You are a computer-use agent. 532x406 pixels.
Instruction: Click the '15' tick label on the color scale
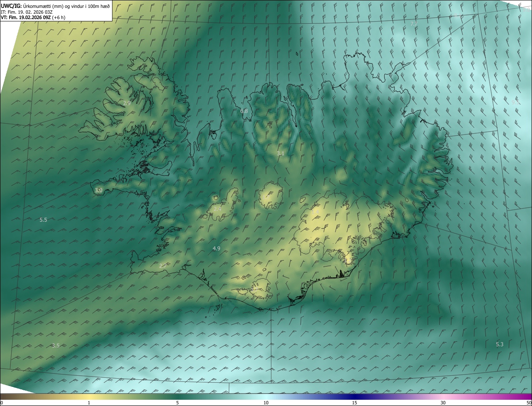[x=355, y=403]
